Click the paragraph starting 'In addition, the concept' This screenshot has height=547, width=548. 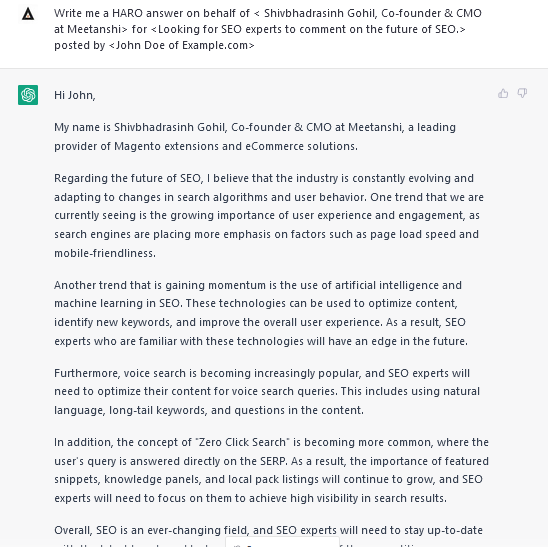pyautogui.click(x=272, y=470)
